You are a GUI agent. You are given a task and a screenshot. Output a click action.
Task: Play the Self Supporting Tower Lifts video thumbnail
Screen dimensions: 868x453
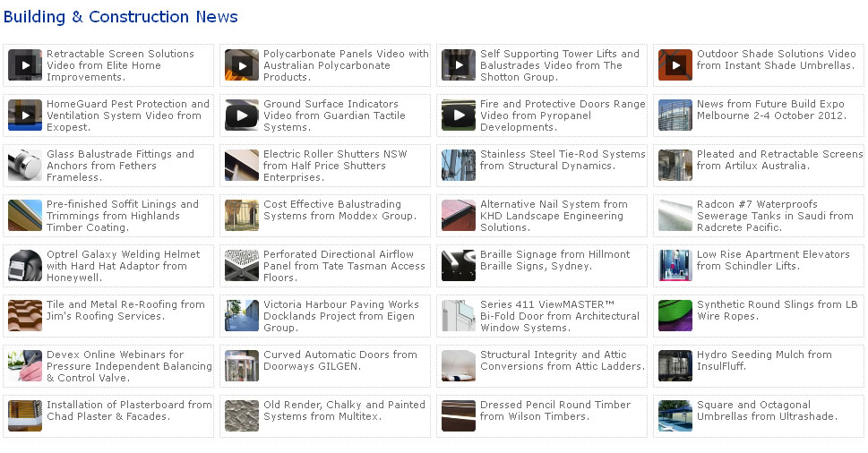[459, 65]
